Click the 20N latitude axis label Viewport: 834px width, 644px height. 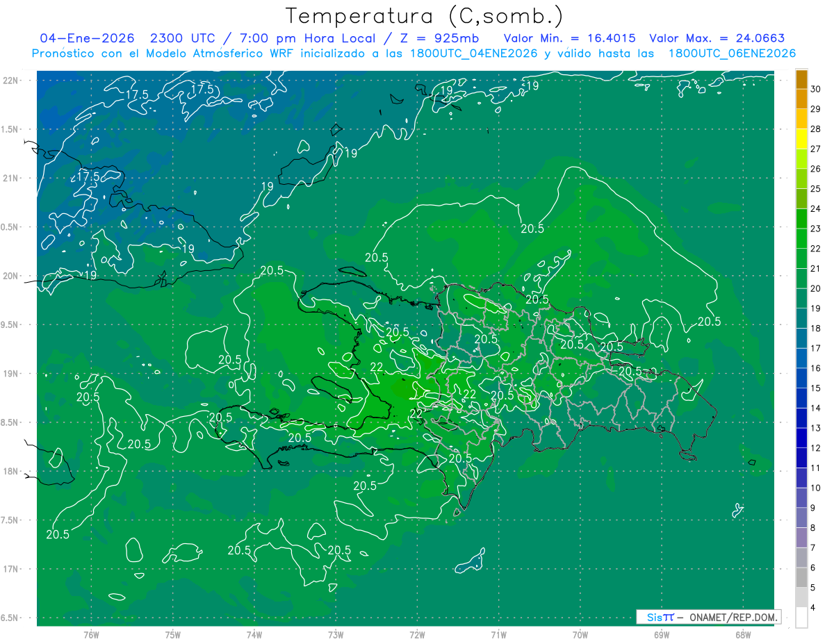point(10,276)
